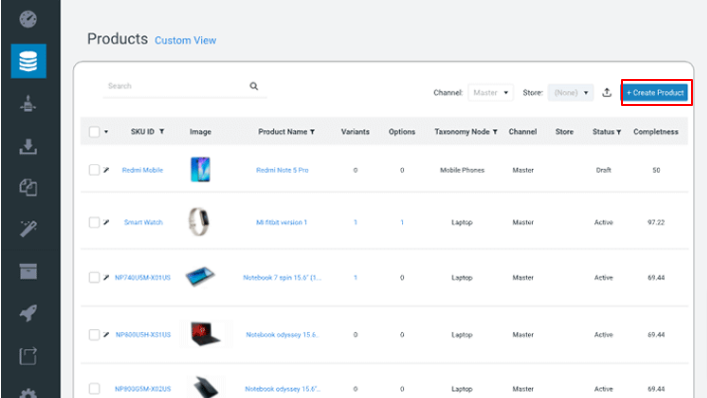707x398 pixels.
Task: Toggle the select-all checkbox in table header
Action: [94, 132]
